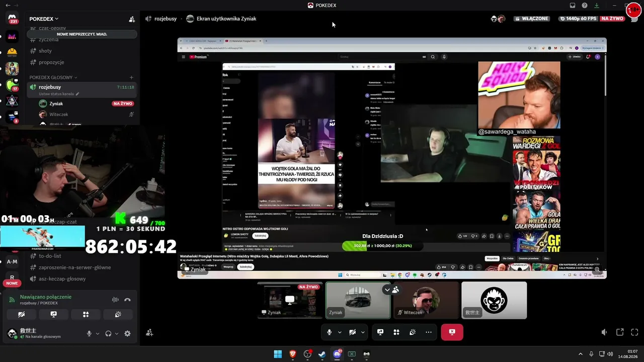Screen dimensions: 644x362
Task: Start an activity in voice panel
Action: (86, 314)
